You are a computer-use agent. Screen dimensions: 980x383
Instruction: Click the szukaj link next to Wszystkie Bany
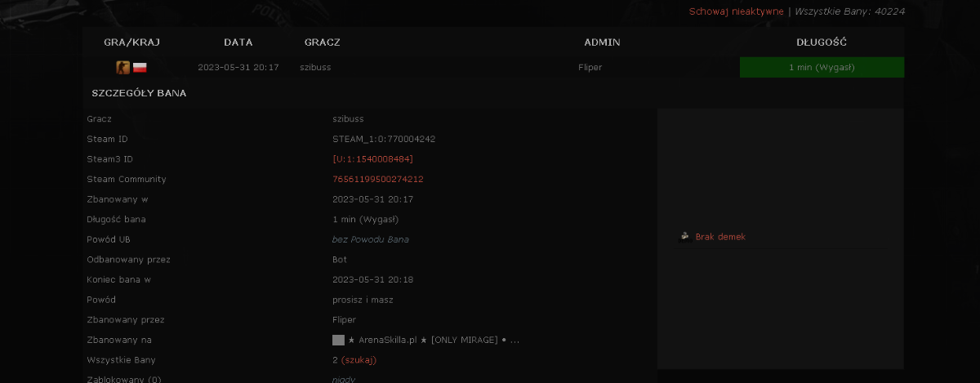359,360
